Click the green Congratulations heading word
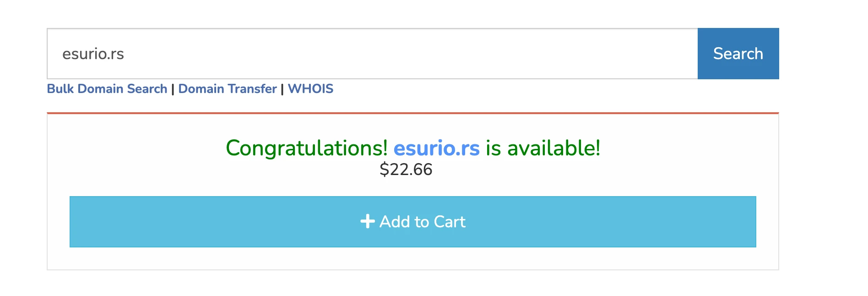Image resolution: width=868 pixels, height=296 pixels. (x=307, y=148)
